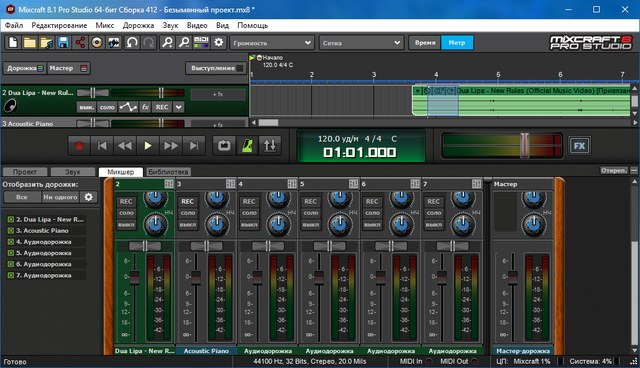Click the Откреп. undock button
Image resolution: width=640 pixels, height=368 pixels.
pyautogui.click(x=613, y=170)
